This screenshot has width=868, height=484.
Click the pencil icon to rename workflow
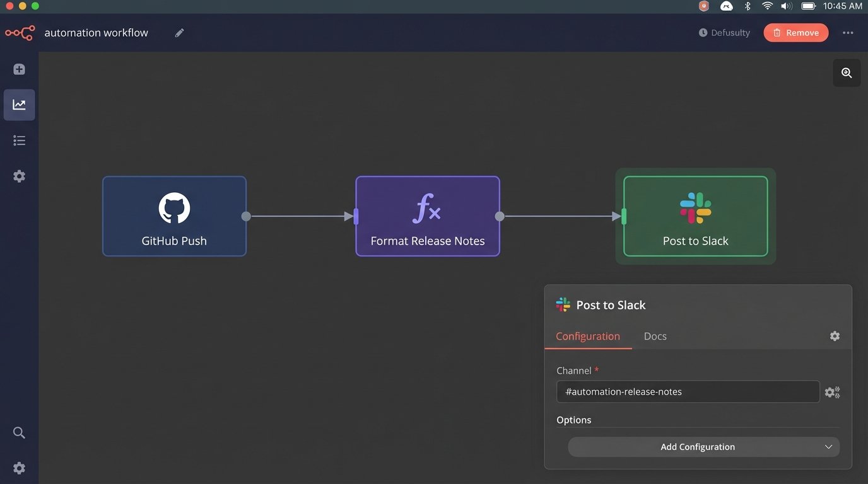click(180, 33)
